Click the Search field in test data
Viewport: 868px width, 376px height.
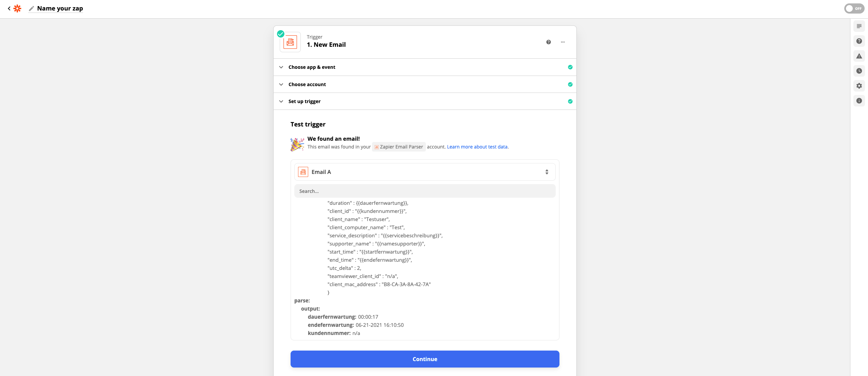pos(425,191)
